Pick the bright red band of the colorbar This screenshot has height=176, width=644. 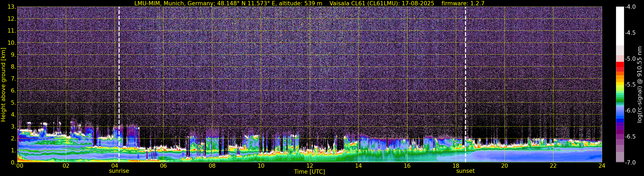[x=620, y=64]
